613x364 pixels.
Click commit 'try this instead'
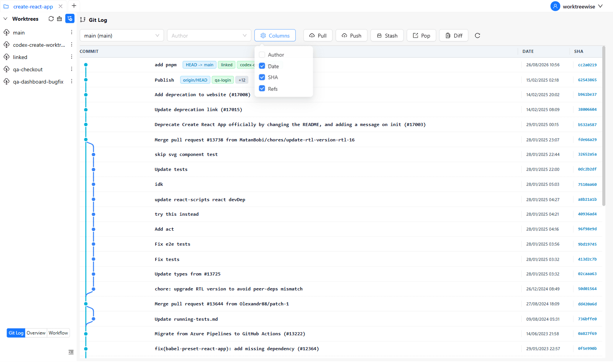[177, 214]
